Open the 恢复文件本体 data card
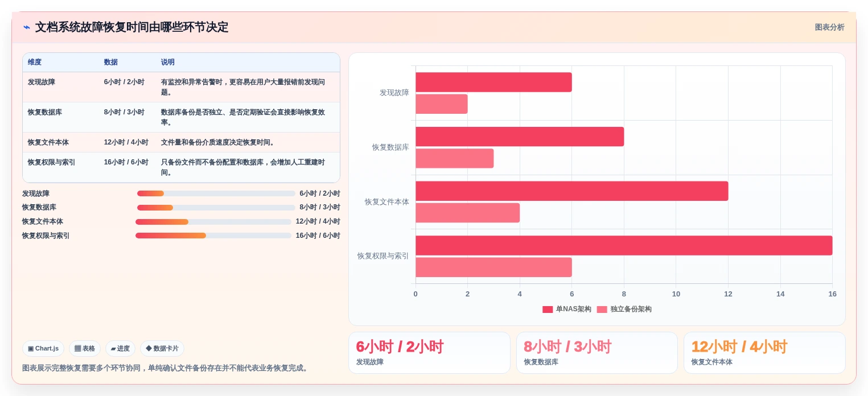Screen dimensions: 868x396 pos(764,353)
